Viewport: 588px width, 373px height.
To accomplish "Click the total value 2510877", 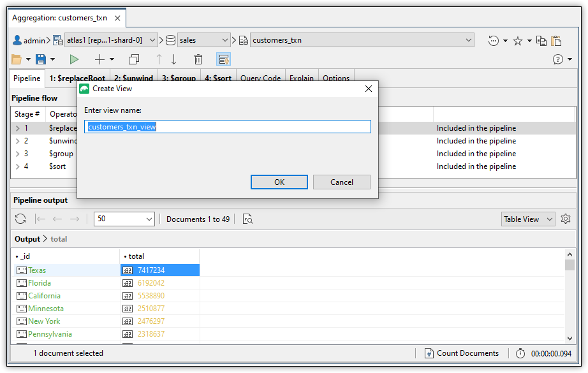I will [151, 309].
